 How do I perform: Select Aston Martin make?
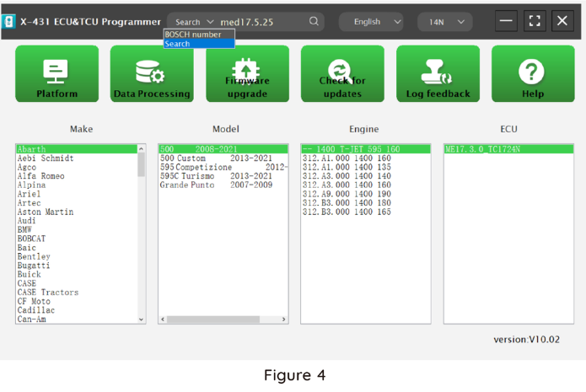(x=77, y=212)
